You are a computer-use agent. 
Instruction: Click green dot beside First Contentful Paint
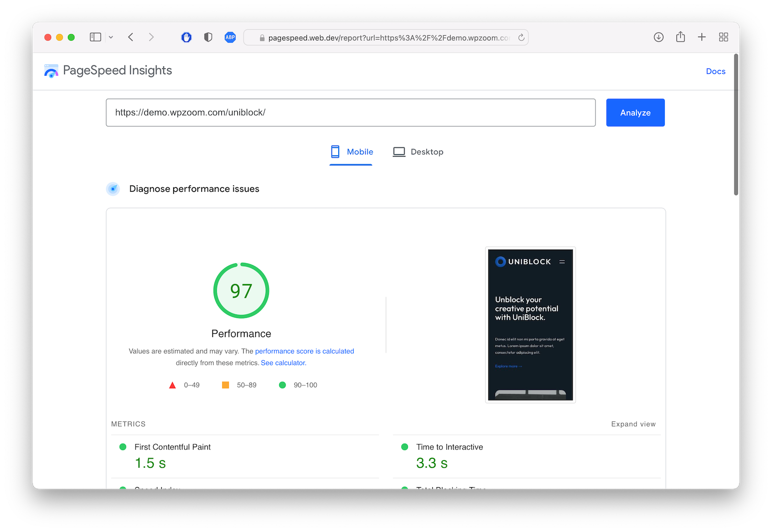point(123,447)
